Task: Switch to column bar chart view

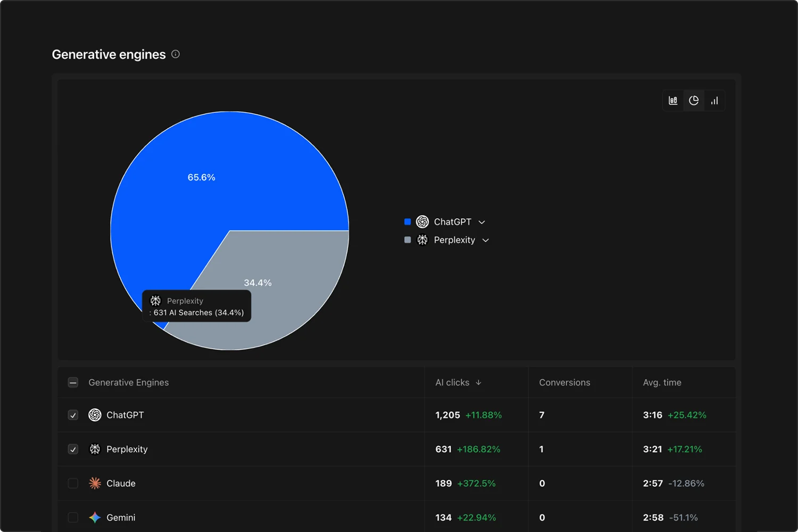Action: click(714, 101)
